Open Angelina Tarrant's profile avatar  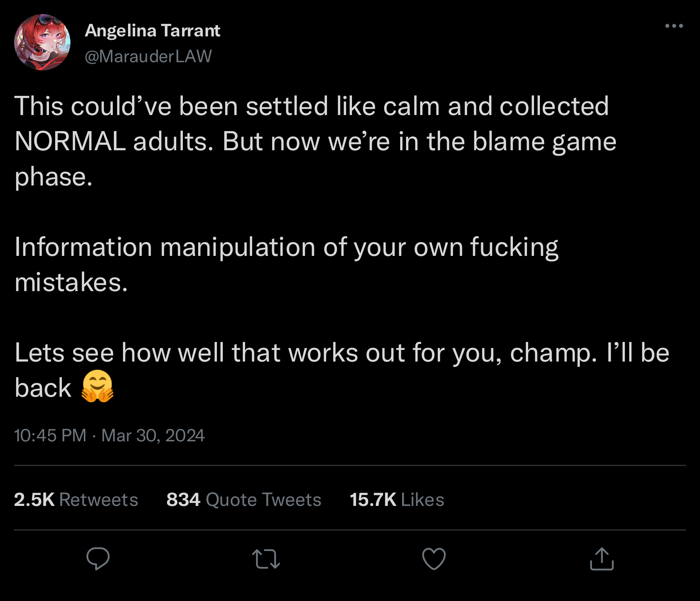coord(42,42)
